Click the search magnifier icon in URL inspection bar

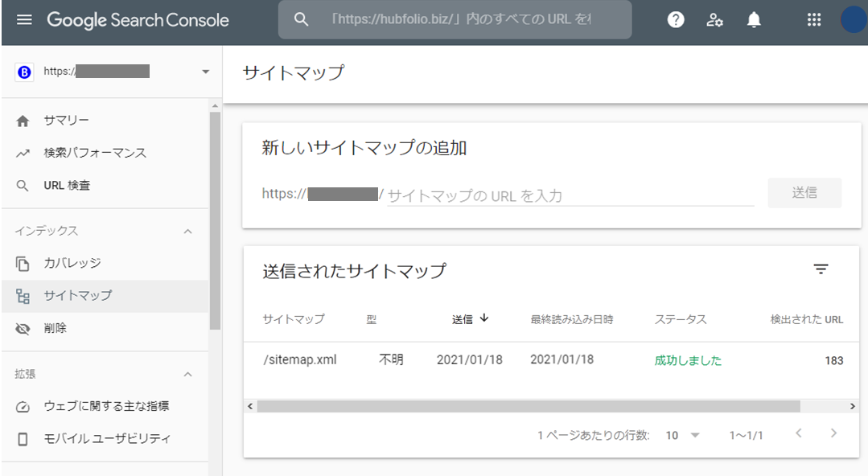coord(301,19)
